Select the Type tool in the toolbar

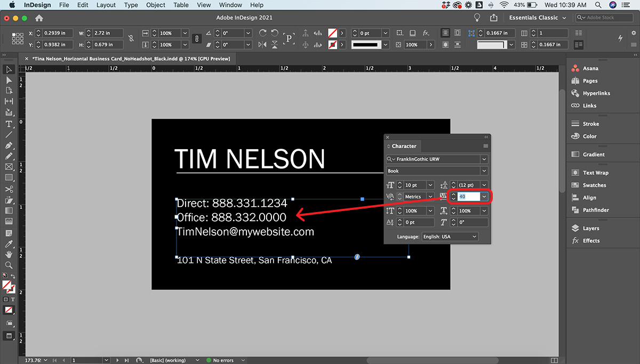pyautogui.click(x=9, y=124)
